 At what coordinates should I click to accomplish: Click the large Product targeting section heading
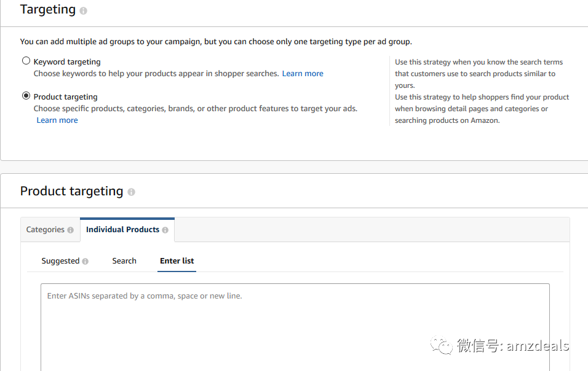tap(71, 191)
